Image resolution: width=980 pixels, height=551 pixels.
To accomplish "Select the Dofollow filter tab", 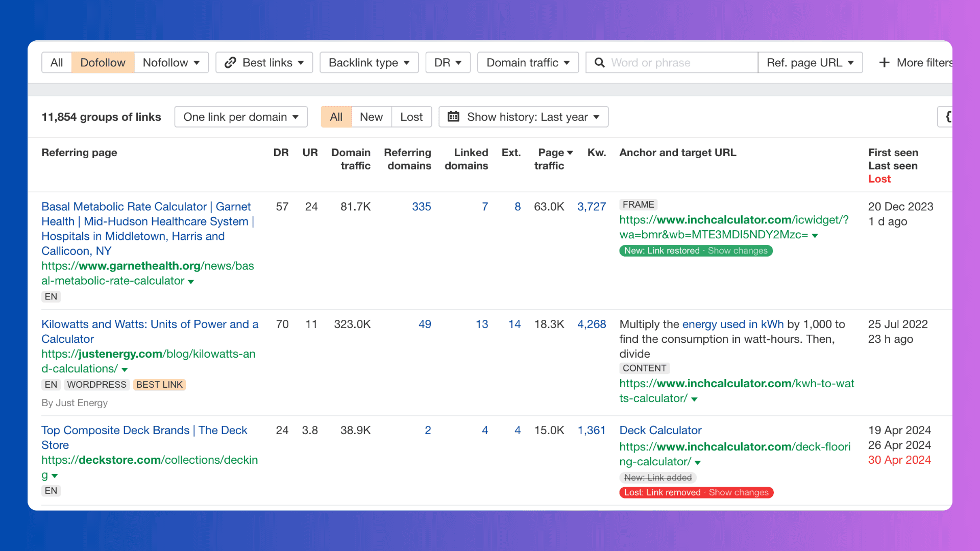I will (103, 62).
